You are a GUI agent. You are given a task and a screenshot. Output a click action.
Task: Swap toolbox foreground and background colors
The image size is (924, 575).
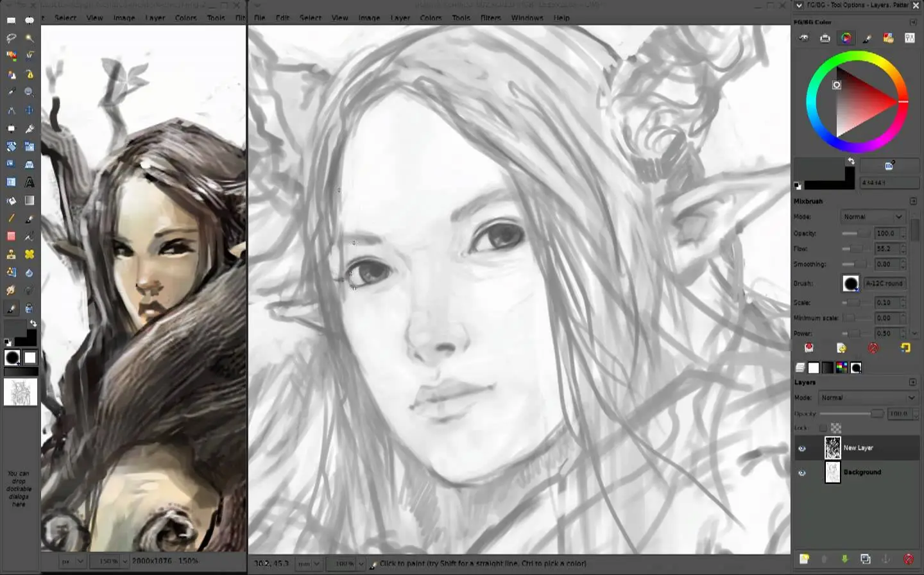(33, 323)
